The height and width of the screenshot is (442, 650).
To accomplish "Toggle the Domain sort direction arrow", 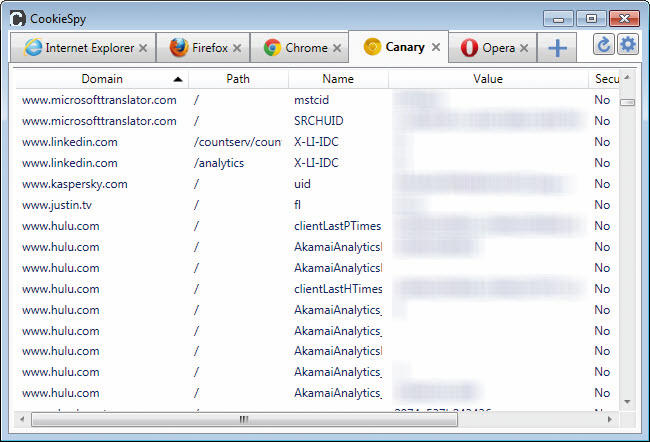I will pos(178,79).
